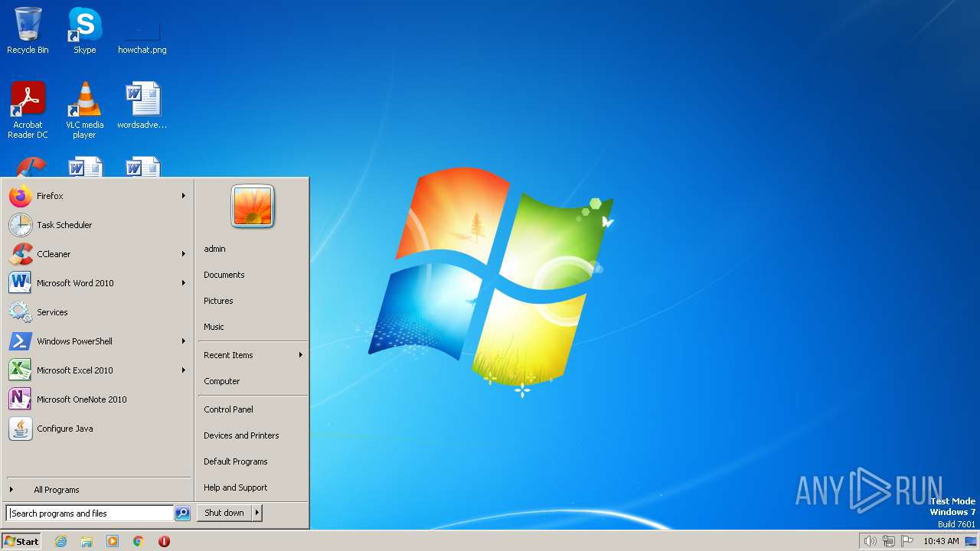
Task: Open Internet Explorer from taskbar
Action: click(60, 541)
